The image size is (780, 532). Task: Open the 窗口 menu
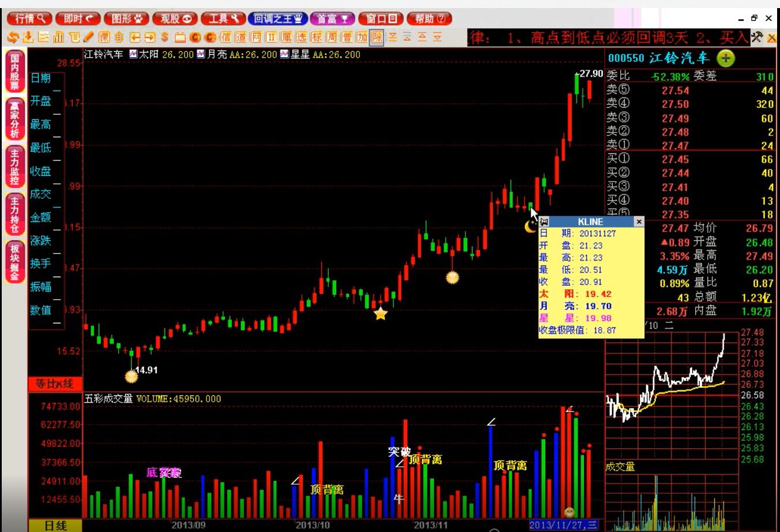(x=381, y=18)
